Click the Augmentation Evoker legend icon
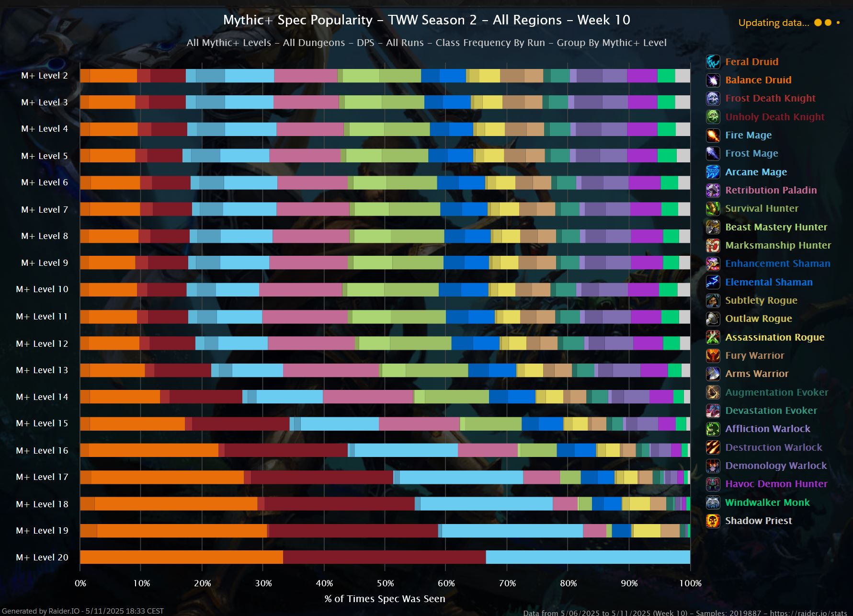This screenshot has width=853, height=616. click(713, 392)
